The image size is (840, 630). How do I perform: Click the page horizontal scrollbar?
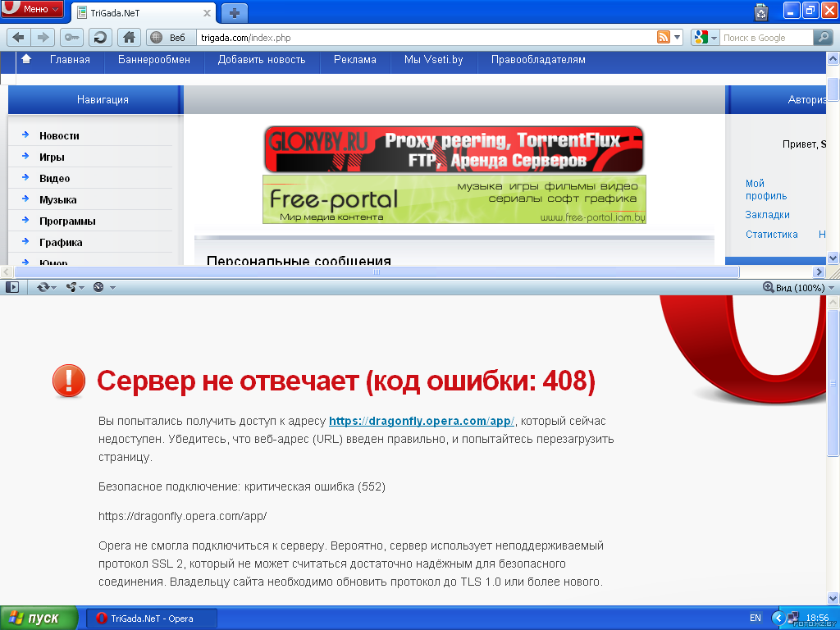click(377, 272)
